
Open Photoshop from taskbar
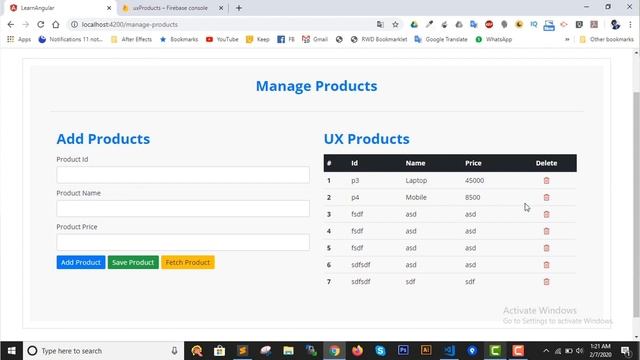tap(403, 351)
